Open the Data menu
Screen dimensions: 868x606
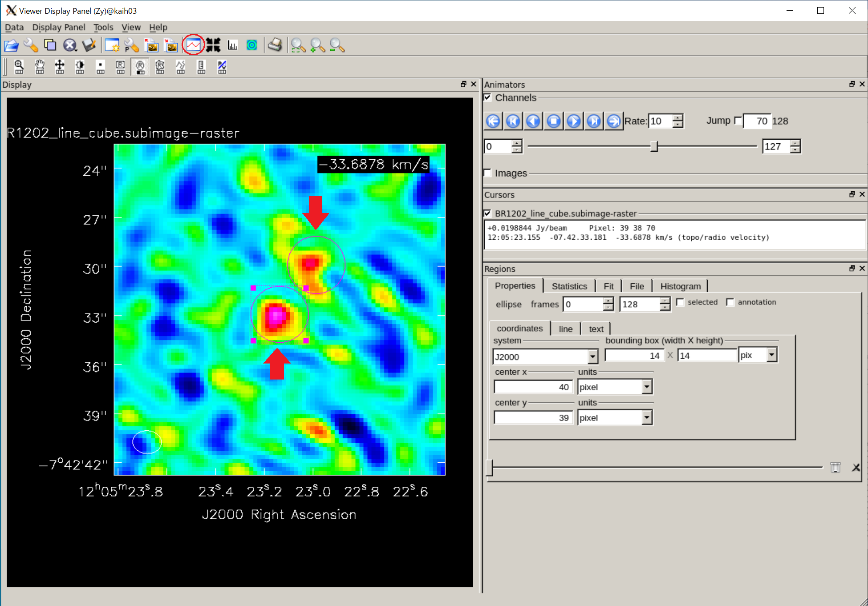pos(14,27)
